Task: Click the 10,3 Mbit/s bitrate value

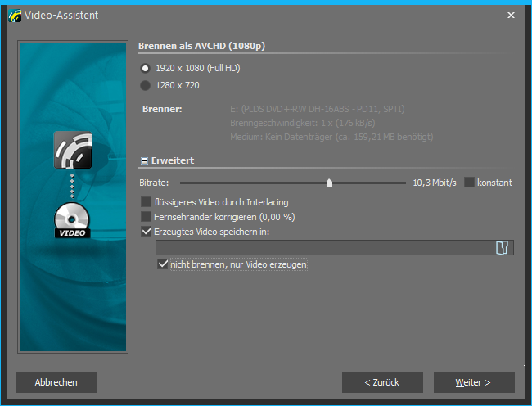Action: click(435, 183)
